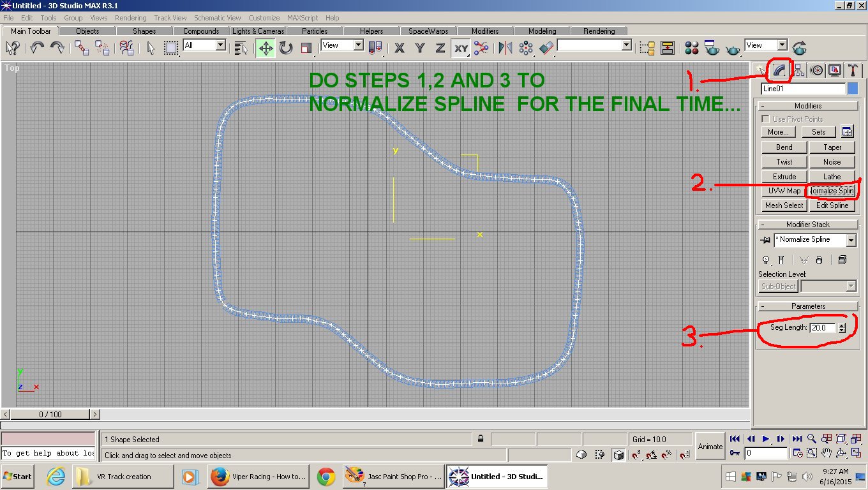Viewport: 868px width, 490px height.
Task: Collapse the Parameters rollout
Action: pos(808,306)
